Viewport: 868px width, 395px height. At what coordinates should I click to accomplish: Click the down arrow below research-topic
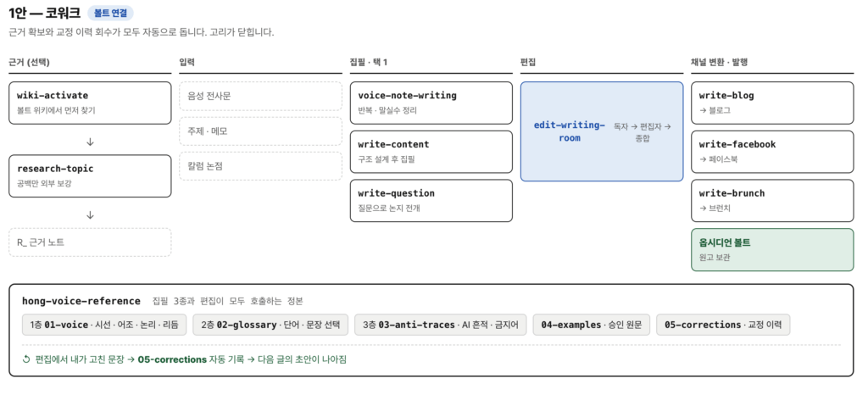click(90, 215)
